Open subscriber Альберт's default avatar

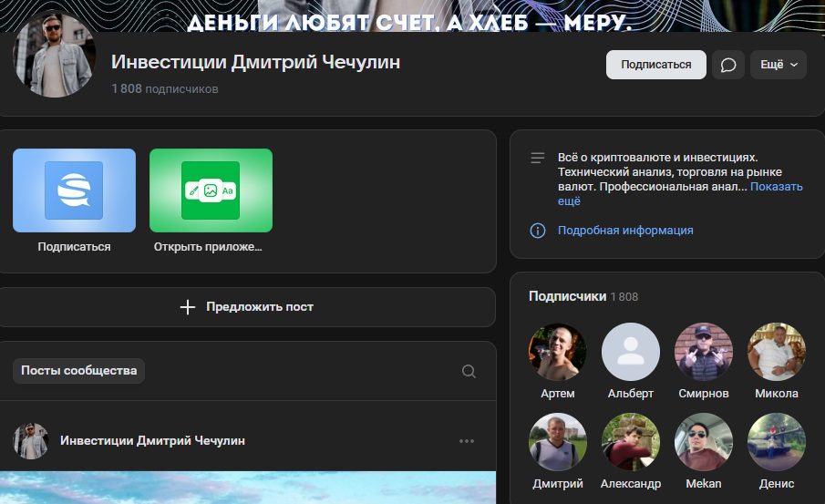click(x=631, y=352)
